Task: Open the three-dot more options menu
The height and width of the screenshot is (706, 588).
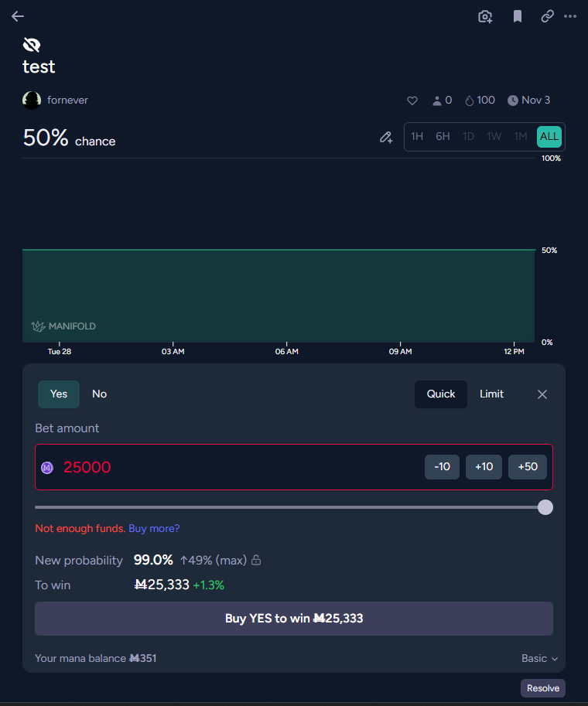Action: pos(570,16)
